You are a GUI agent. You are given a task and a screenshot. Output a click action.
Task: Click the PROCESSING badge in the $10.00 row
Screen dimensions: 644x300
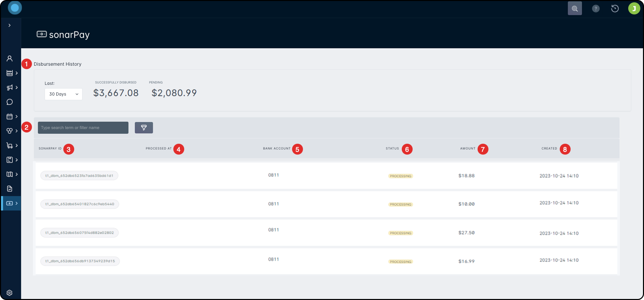(400, 204)
